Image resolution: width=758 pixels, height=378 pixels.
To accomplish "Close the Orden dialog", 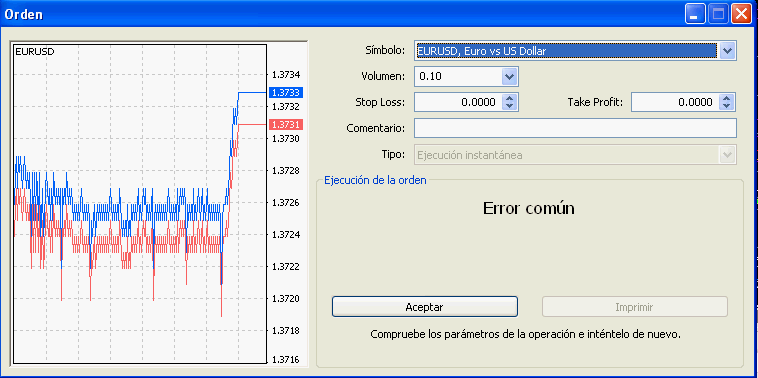I will click(x=741, y=14).
